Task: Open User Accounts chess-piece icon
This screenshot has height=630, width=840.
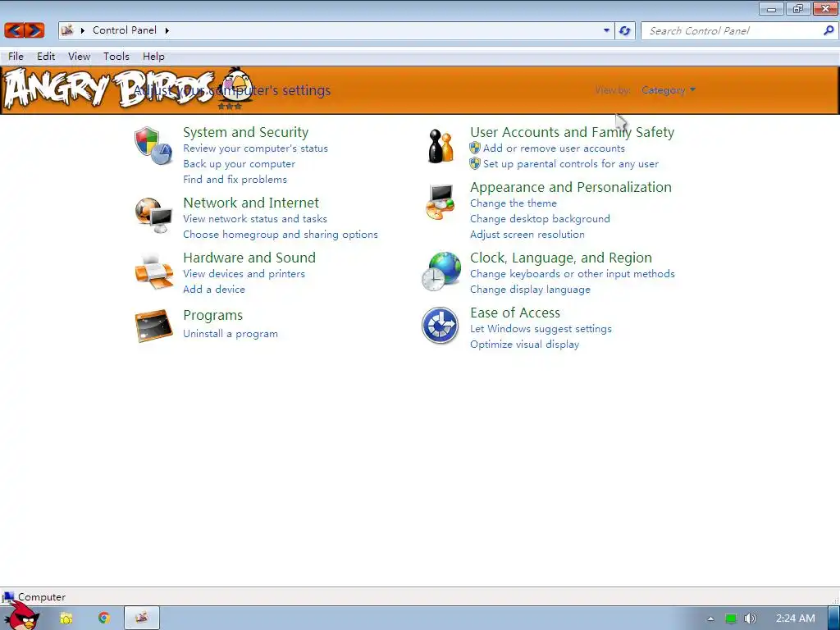Action: [x=441, y=146]
